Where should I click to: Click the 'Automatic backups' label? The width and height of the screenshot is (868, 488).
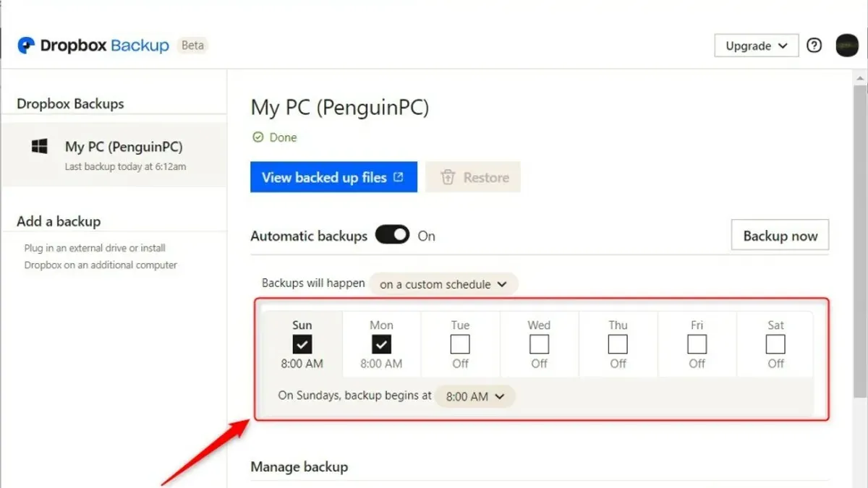[x=309, y=236]
